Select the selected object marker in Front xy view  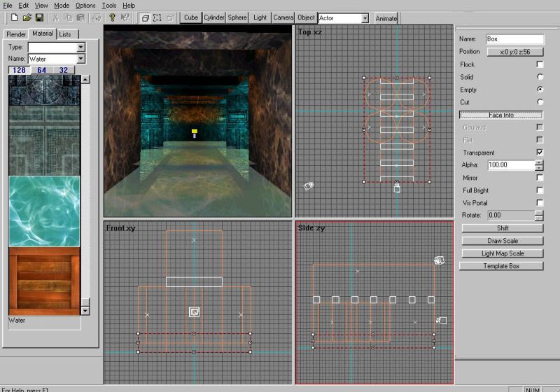coord(195,312)
